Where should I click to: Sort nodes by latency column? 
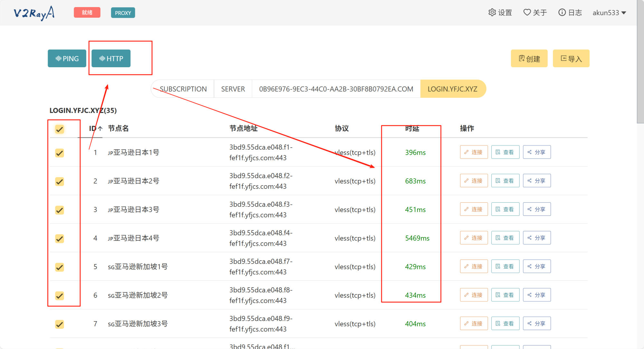412,128
